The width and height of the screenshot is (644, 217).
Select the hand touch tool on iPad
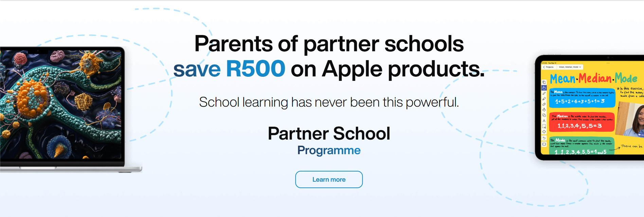click(x=544, y=88)
